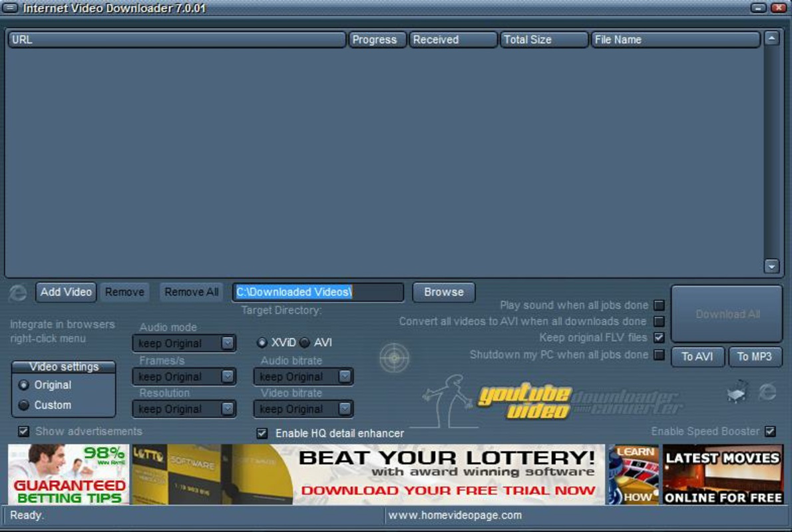Click the small bird icon near To MP3
Screen dimensions: 792x532
(737, 391)
